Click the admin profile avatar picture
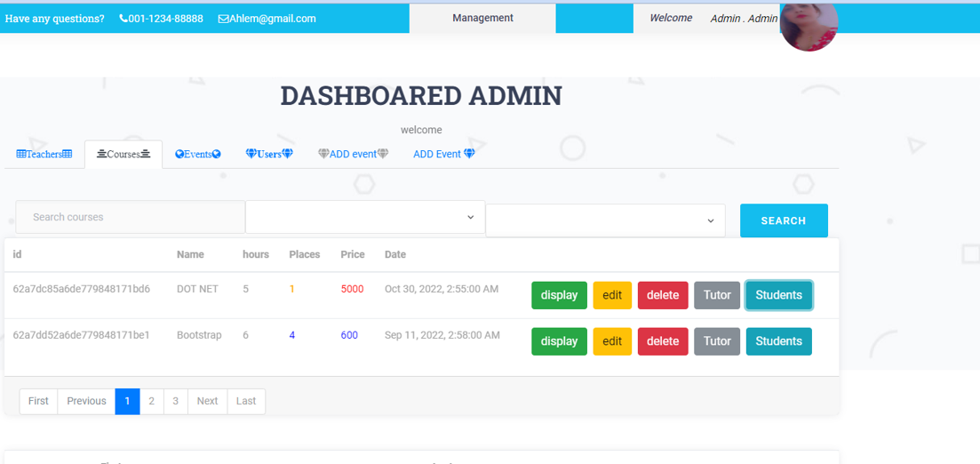Screen dimensions: 980x464 point(809,25)
